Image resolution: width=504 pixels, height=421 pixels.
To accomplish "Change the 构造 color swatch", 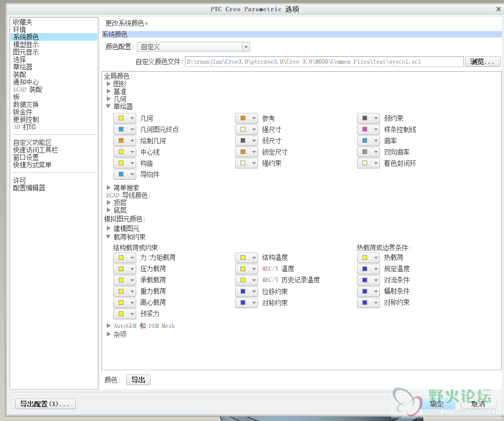I will coord(125,163).
